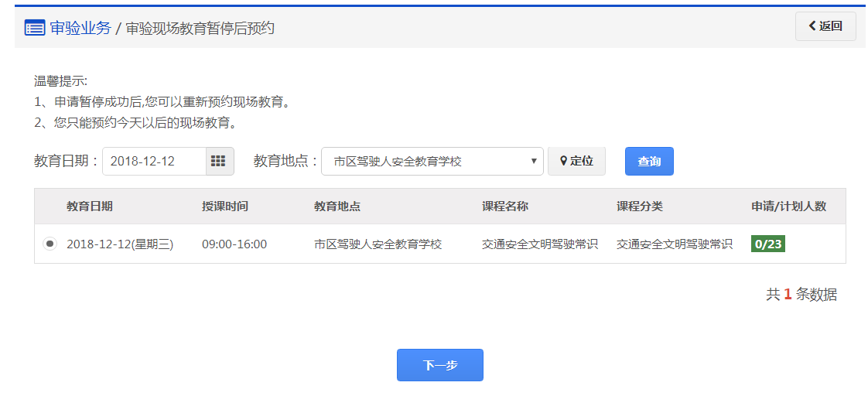868x396 pixels.
Task: Click the 授课时间 column header
Action: coord(225,207)
